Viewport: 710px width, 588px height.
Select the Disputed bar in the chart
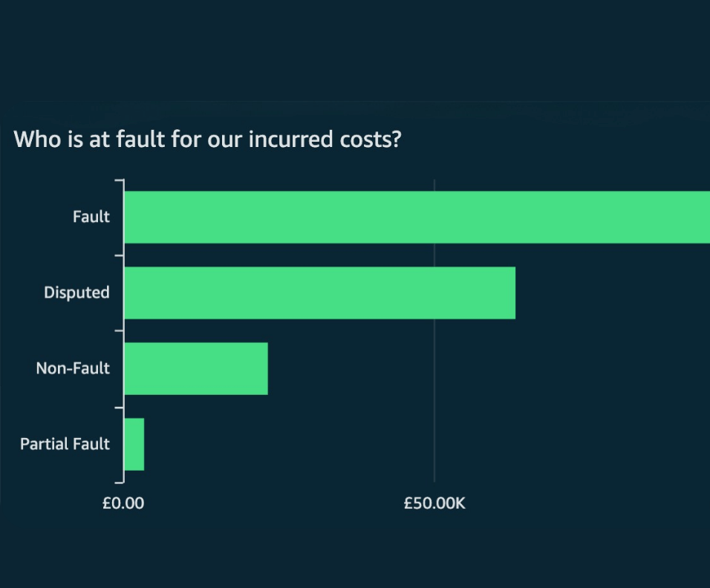pos(319,293)
